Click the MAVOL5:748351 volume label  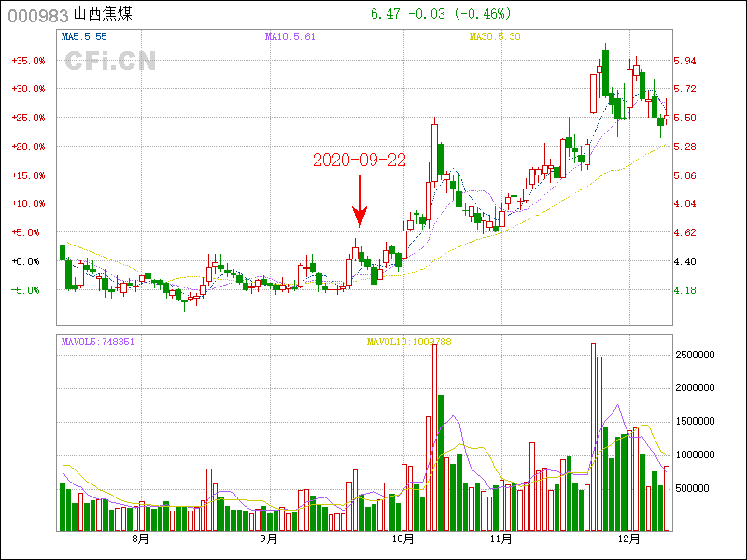click(98, 342)
